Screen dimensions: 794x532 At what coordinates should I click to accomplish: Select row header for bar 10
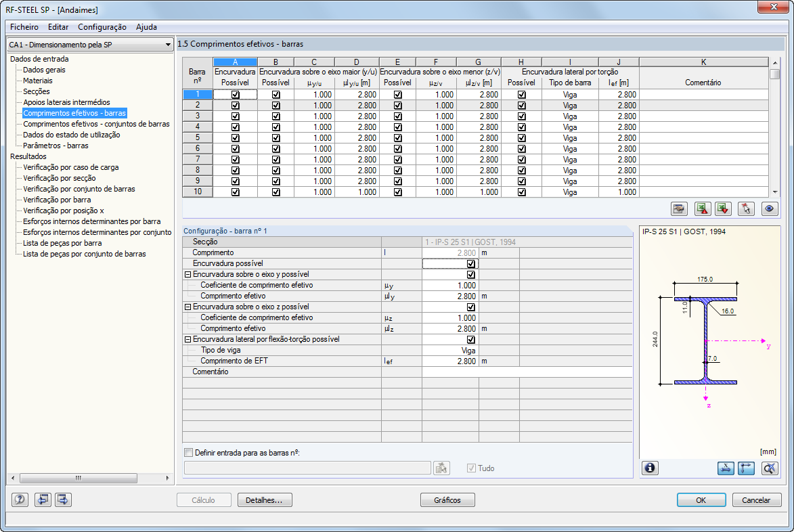[x=198, y=192]
